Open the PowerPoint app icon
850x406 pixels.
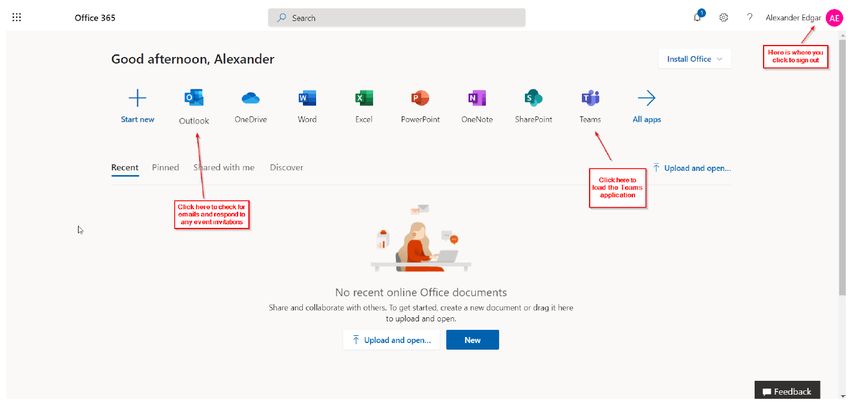[420, 98]
